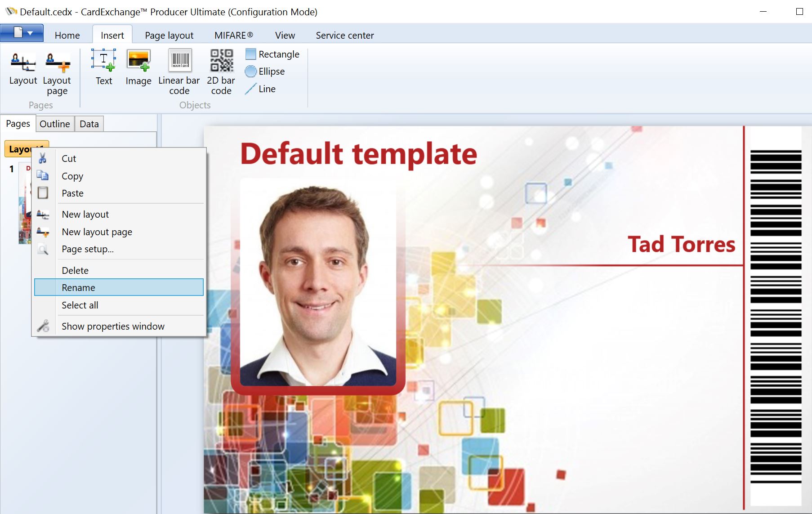
Task: Switch to the Pages panel tab
Action: [18, 124]
